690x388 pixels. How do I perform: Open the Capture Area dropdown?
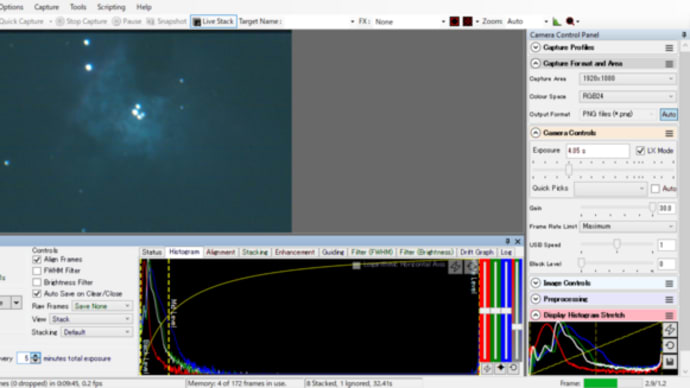[628, 79]
